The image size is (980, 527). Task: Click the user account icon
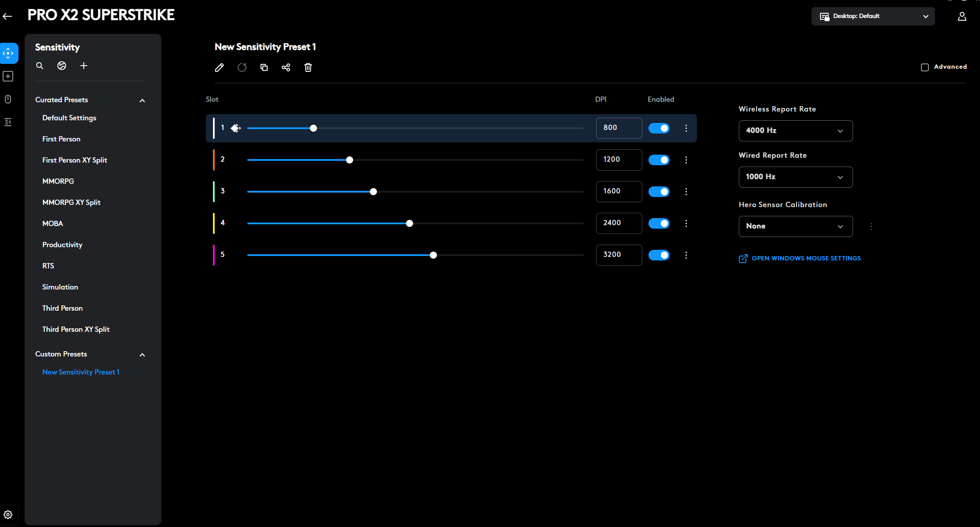tap(962, 16)
